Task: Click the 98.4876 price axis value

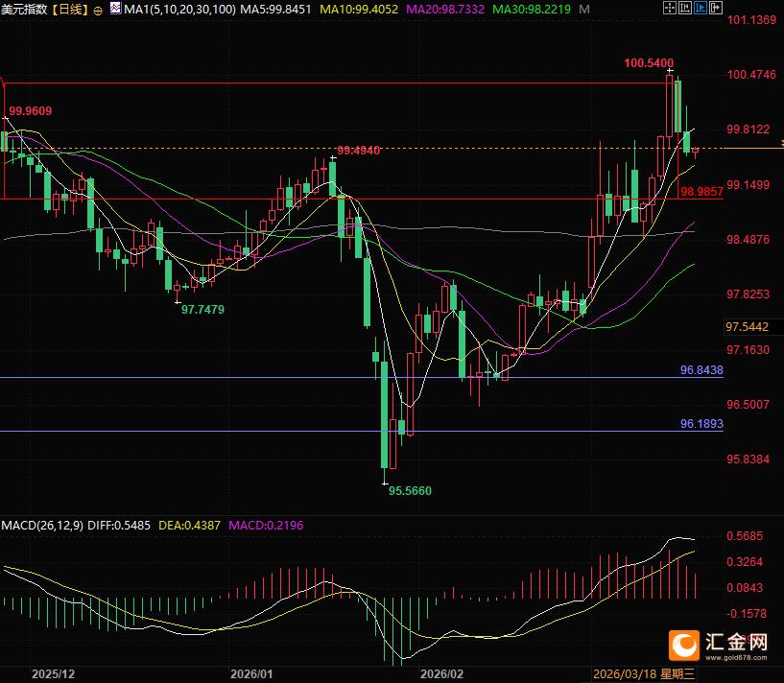Action: tap(748, 240)
